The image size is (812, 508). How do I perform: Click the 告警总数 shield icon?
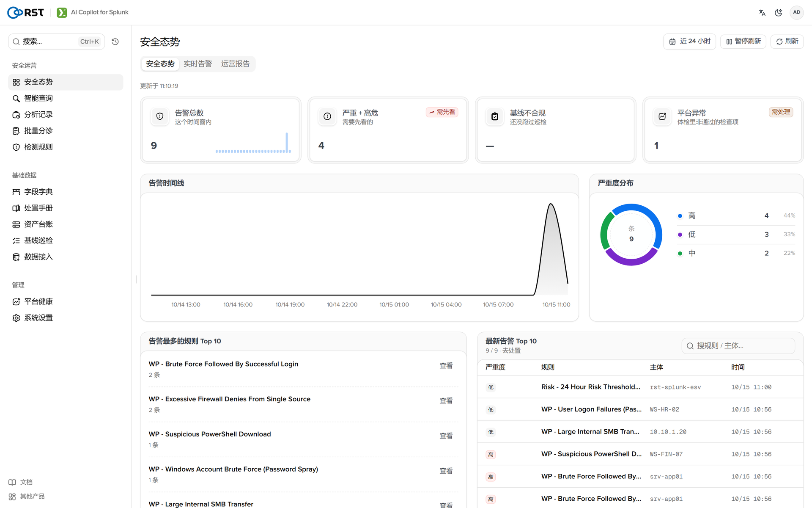(160, 116)
